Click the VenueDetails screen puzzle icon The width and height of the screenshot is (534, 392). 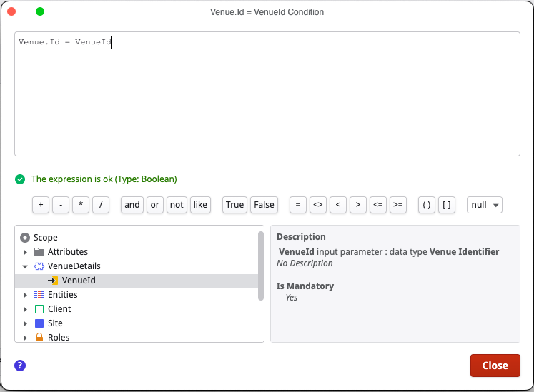click(x=39, y=266)
